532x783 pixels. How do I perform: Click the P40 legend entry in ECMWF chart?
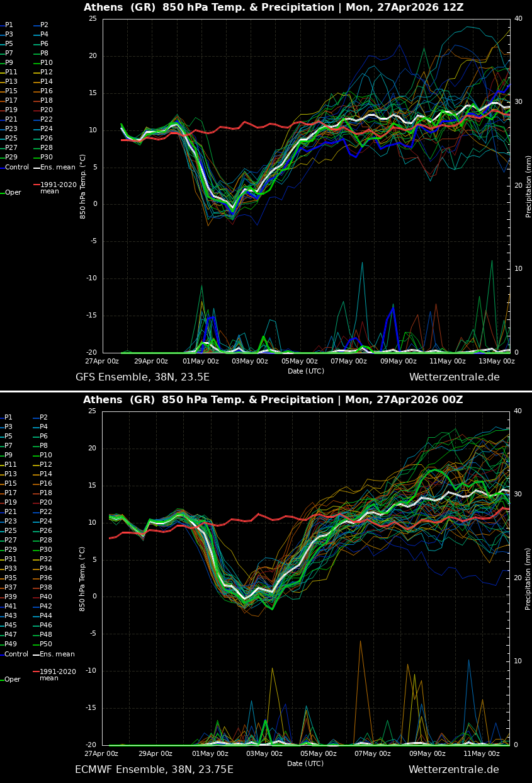pos(46,597)
